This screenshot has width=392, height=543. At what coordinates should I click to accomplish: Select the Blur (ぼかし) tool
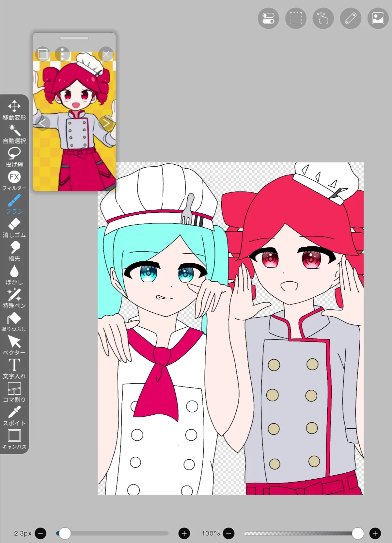pos(14,275)
